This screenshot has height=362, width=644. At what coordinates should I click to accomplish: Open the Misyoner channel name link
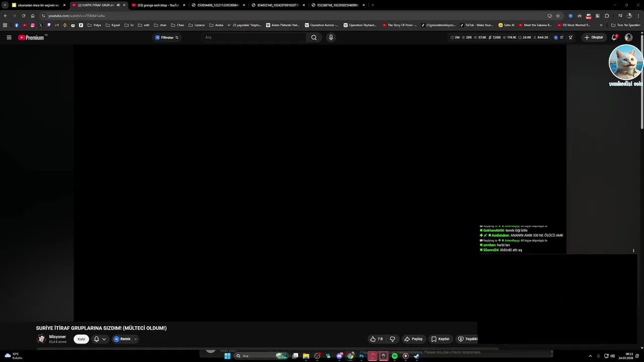[x=57, y=337]
